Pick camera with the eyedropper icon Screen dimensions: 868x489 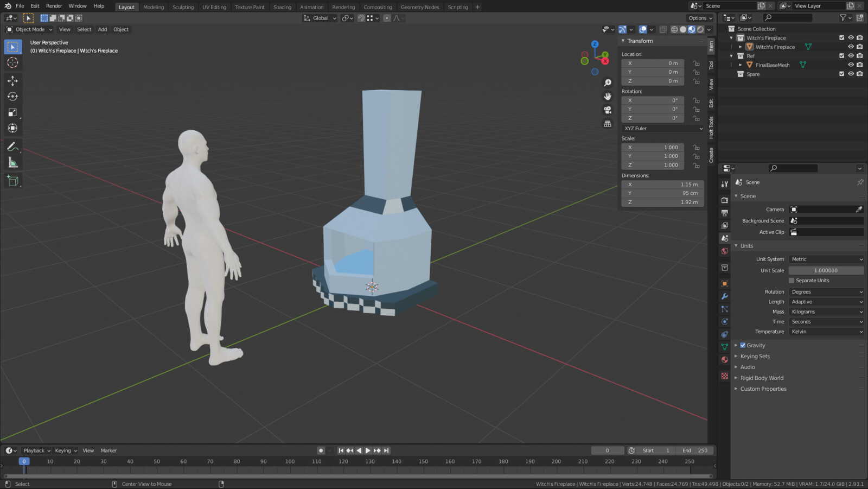pyautogui.click(x=859, y=209)
